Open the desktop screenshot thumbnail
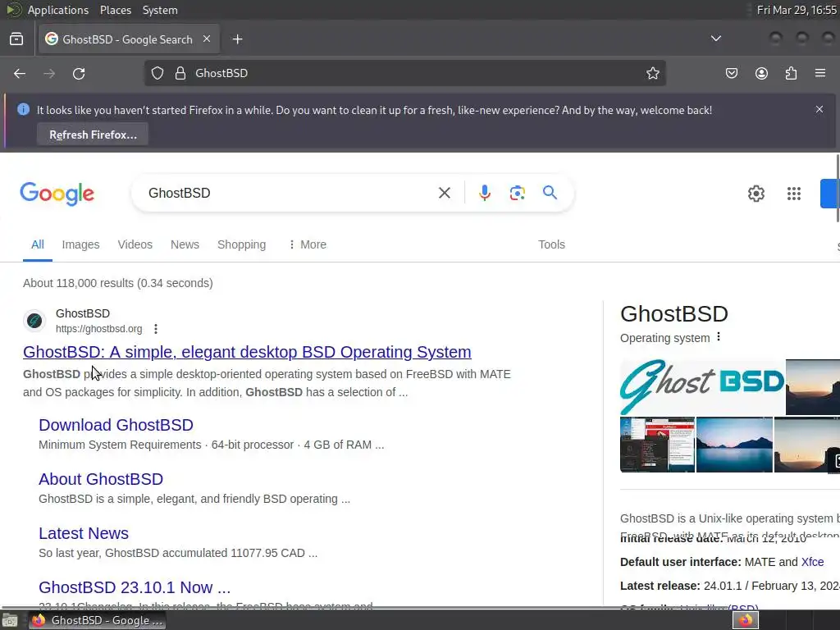Viewport: 840px width, 630px height. pos(657,445)
